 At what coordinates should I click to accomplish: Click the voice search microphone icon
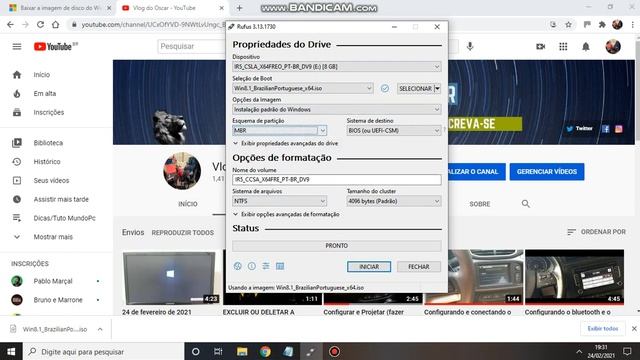pos(470,47)
